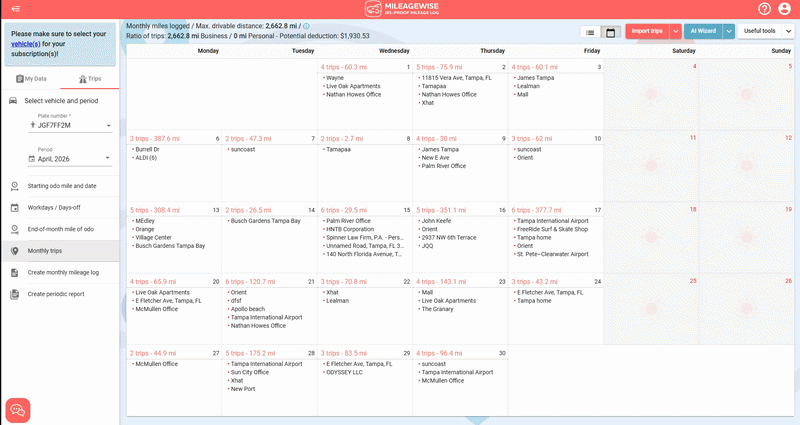Click April 14 Busch Gardens Tampa Bay trip
Image resolution: width=800 pixels, height=425 pixels.
pos(265,221)
